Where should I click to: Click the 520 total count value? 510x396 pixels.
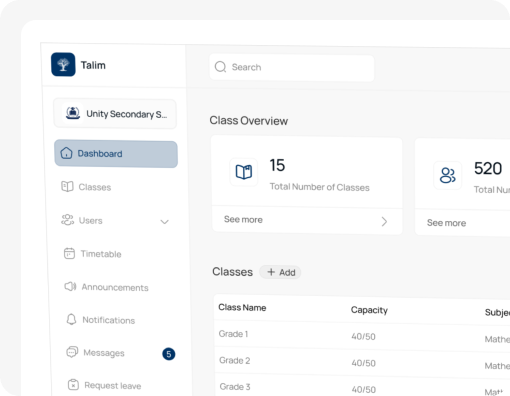tap(488, 168)
